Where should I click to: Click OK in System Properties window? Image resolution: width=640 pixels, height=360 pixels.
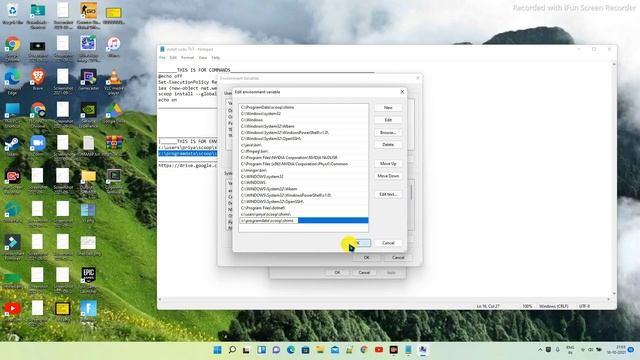tap(337, 272)
